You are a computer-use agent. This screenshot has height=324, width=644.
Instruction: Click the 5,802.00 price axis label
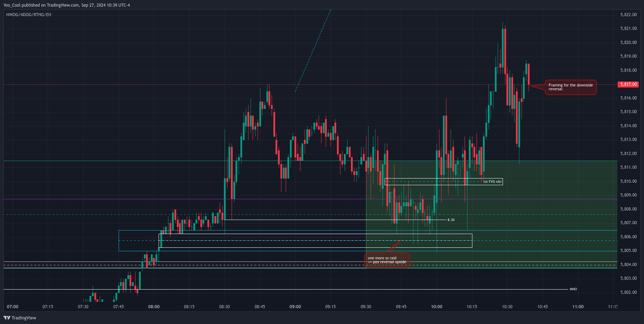[x=629, y=292]
